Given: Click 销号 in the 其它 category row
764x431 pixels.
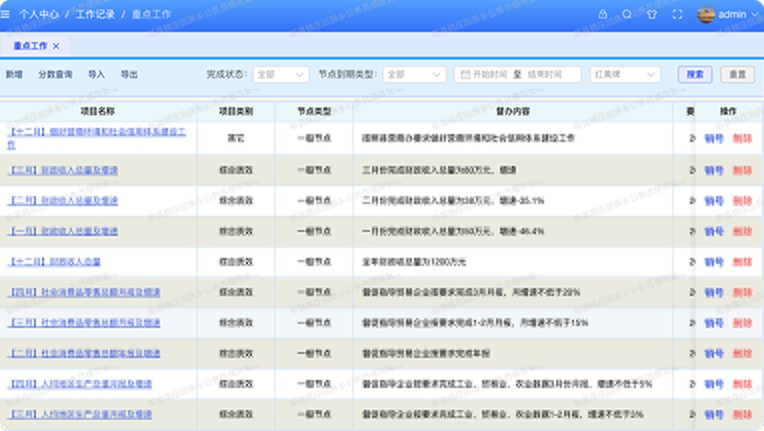Looking at the screenshot, I should 714,139.
